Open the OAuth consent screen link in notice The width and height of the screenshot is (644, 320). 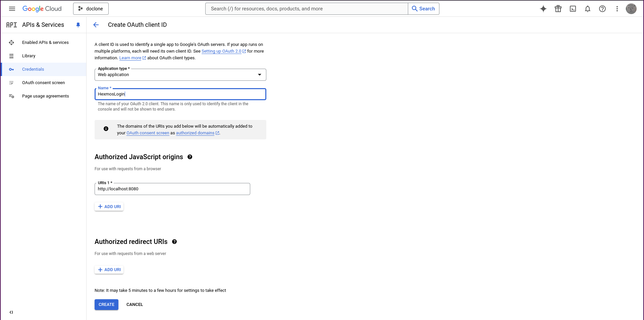pyautogui.click(x=148, y=133)
